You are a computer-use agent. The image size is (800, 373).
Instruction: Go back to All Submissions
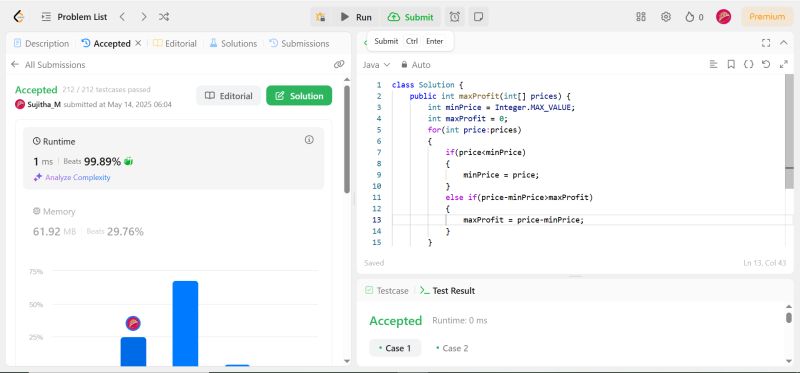coord(48,65)
